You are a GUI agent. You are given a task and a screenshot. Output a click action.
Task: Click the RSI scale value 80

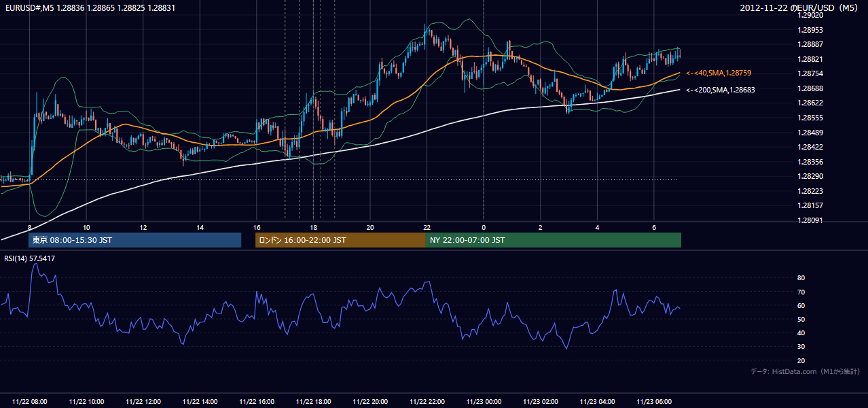(801, 278)
